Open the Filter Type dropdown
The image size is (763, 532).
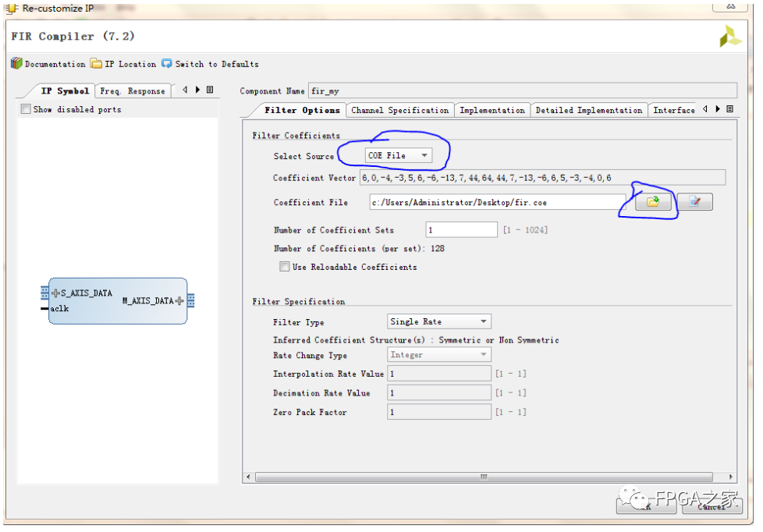(x=438, y=321)
